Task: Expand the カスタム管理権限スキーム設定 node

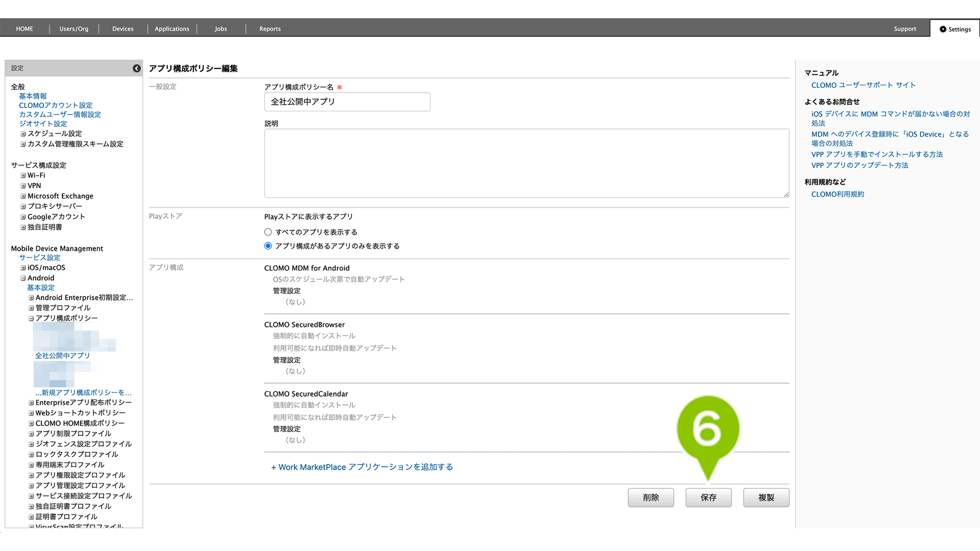Action: click(x=23, y=144)
